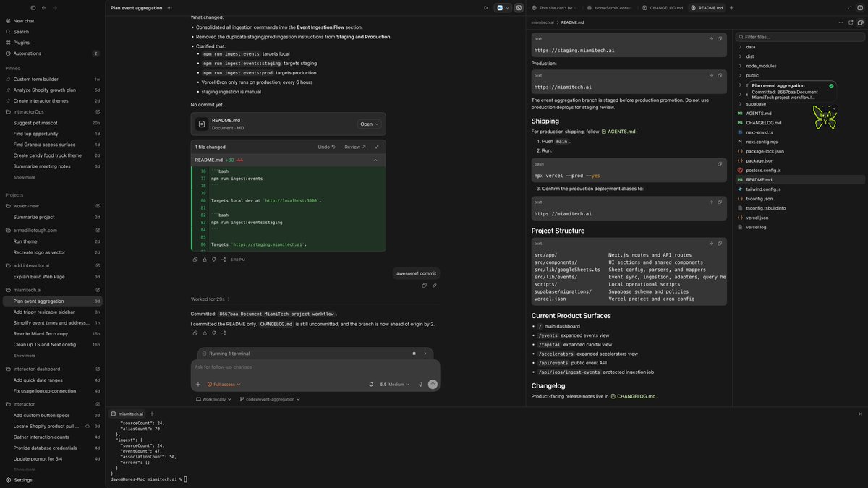
Task: Copy the staging.miamitech.ai code block
Action: (720, 39)
